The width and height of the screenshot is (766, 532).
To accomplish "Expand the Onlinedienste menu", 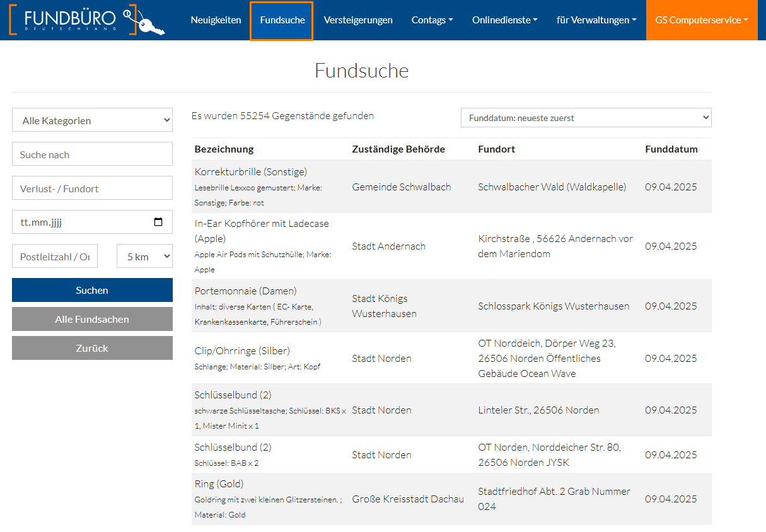I will tap(504, 20).
